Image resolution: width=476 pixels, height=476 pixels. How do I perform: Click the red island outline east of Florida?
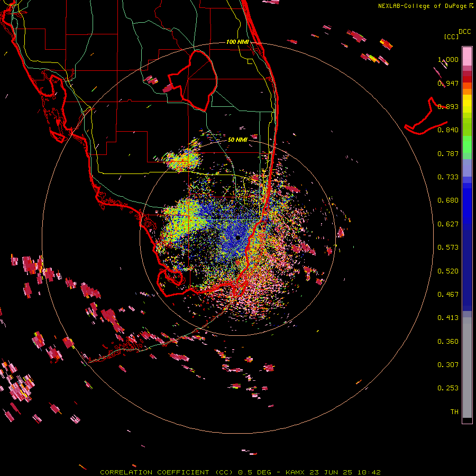click(x=426, y=116)
